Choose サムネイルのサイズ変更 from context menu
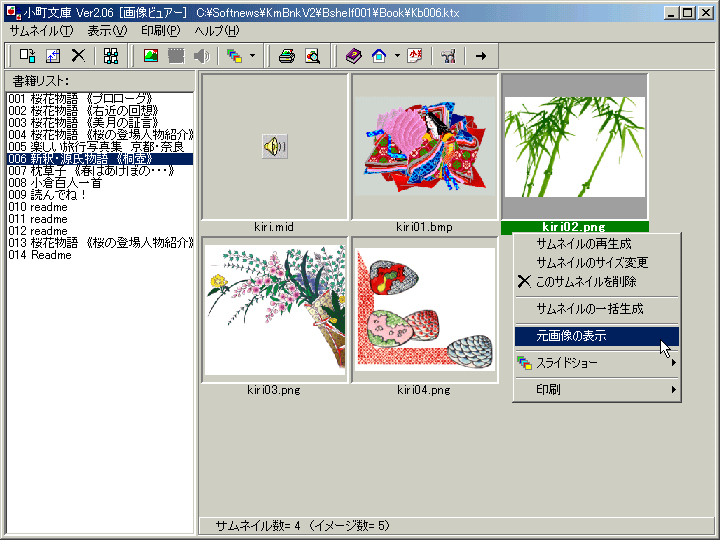Viewport: 720px width, 540px height. tap(596, 262)
